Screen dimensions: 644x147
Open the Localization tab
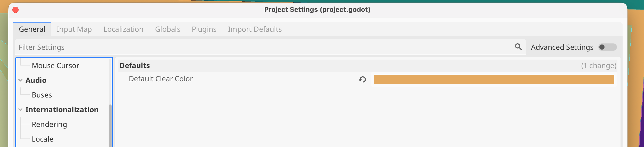(123, 29)
